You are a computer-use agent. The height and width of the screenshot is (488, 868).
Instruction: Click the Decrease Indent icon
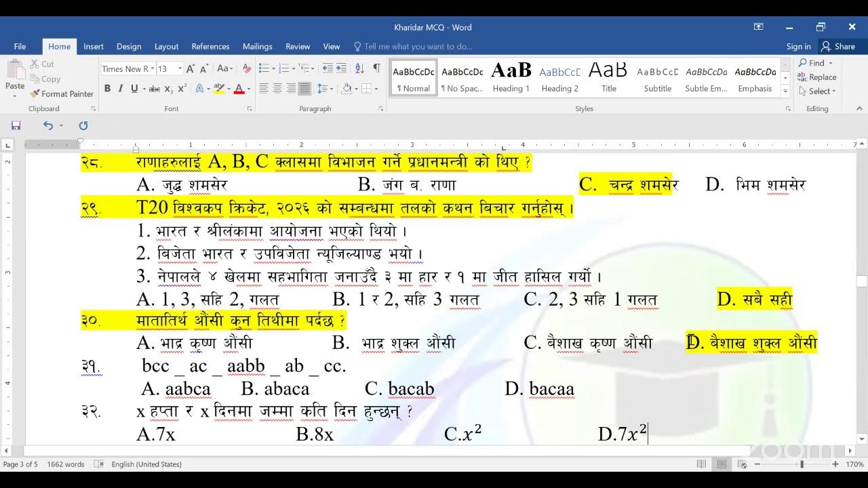click(x=328, y=68)
